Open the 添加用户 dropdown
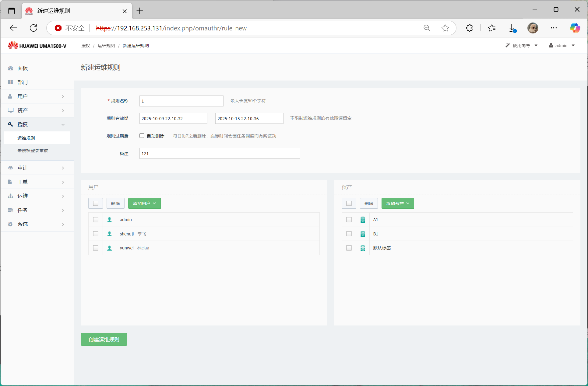This screenshot has width=588, height=386. coord(144,203)
